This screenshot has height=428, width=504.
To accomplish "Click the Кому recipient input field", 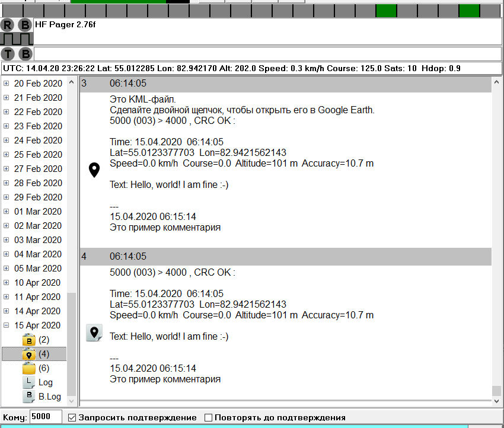I will (x=46, y=417).
